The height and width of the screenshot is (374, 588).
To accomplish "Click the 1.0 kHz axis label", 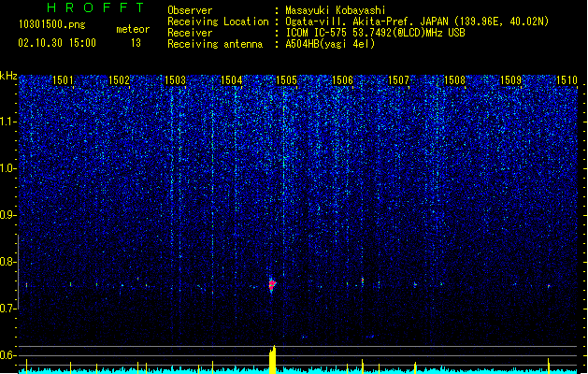I will click(8, 168).
